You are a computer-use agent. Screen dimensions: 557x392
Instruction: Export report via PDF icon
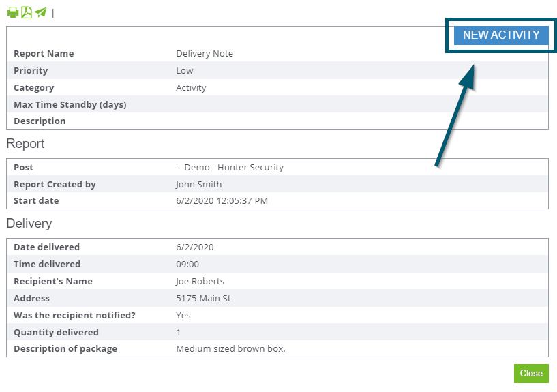click(x=27, y=12)
